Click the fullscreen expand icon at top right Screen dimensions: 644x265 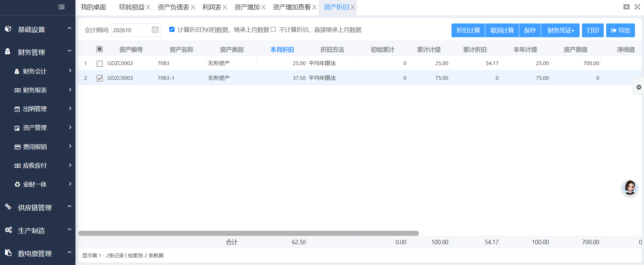tap(637, 7)
